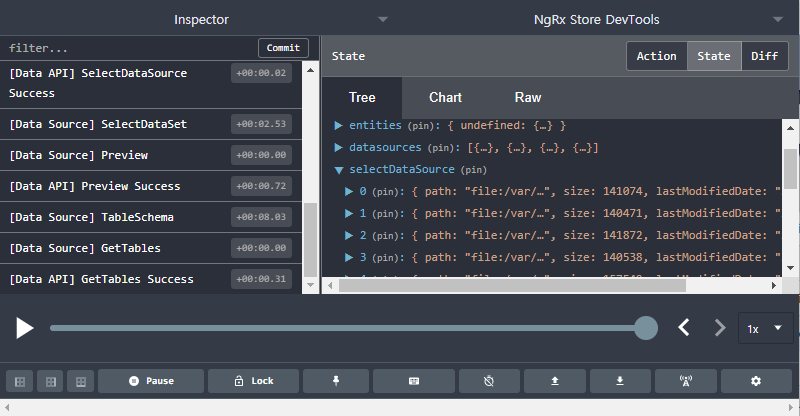The width and height of the screenshot is (800, 416).
Task: Open the Dispatcher keyboard icon
Action: pos(414,381)
